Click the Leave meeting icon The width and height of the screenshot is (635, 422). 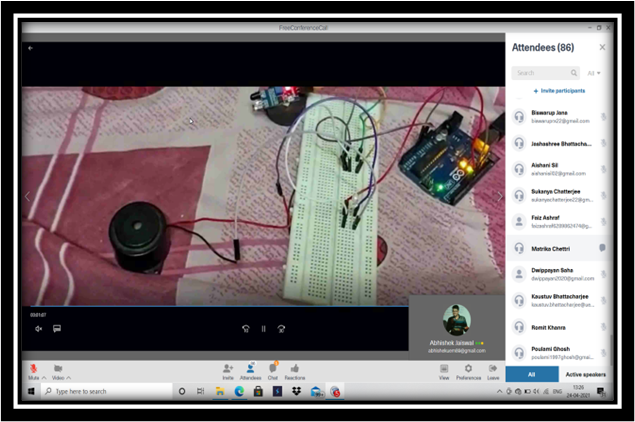493,369
